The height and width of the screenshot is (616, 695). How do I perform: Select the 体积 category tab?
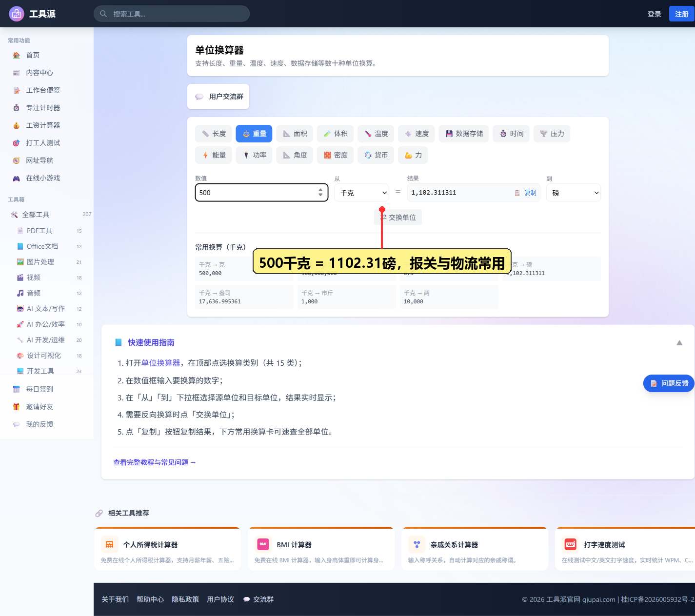coord(336,134)
